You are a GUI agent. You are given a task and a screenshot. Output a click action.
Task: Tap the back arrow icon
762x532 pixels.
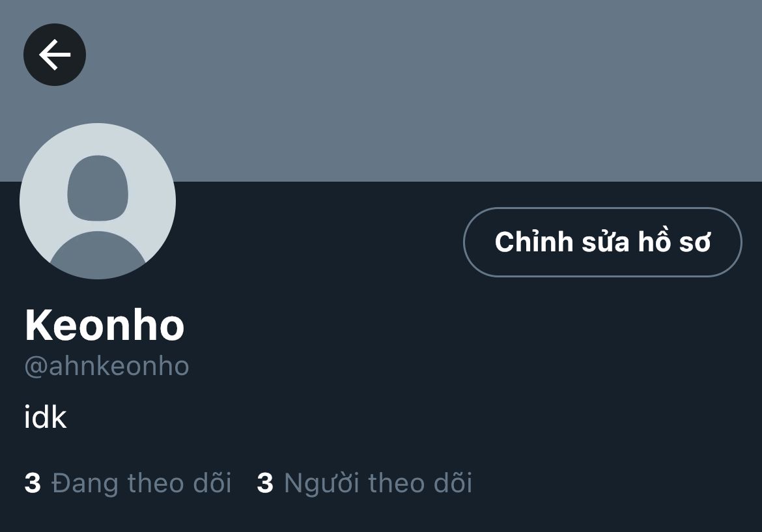click(55, 55)
